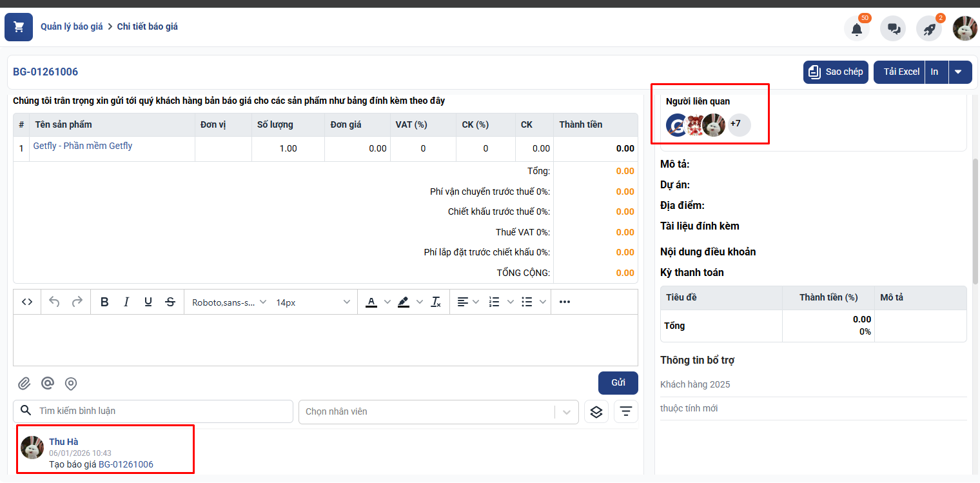Click the rocket icon in header
The image size is (980, 483).
point(929,29)
